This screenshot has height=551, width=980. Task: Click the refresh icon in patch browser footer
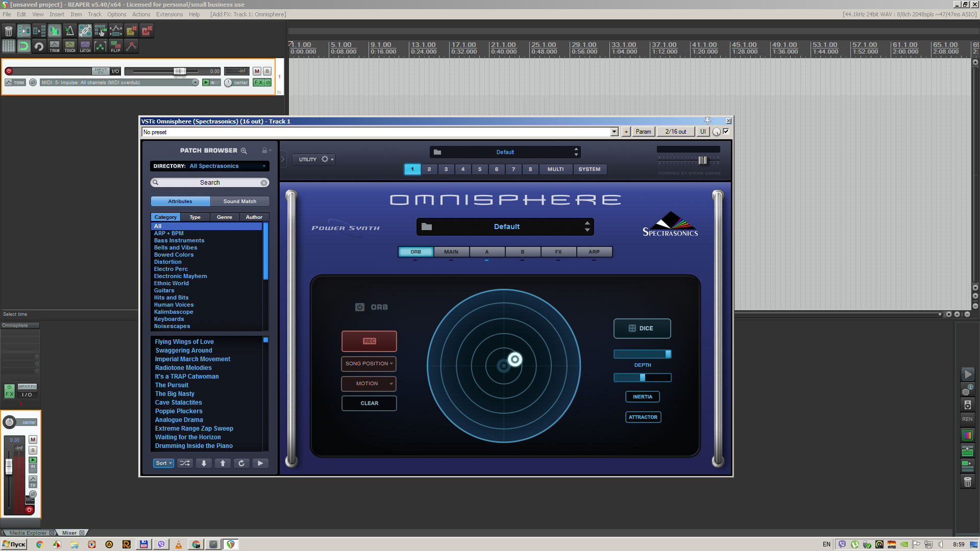(x=241, y=463)
